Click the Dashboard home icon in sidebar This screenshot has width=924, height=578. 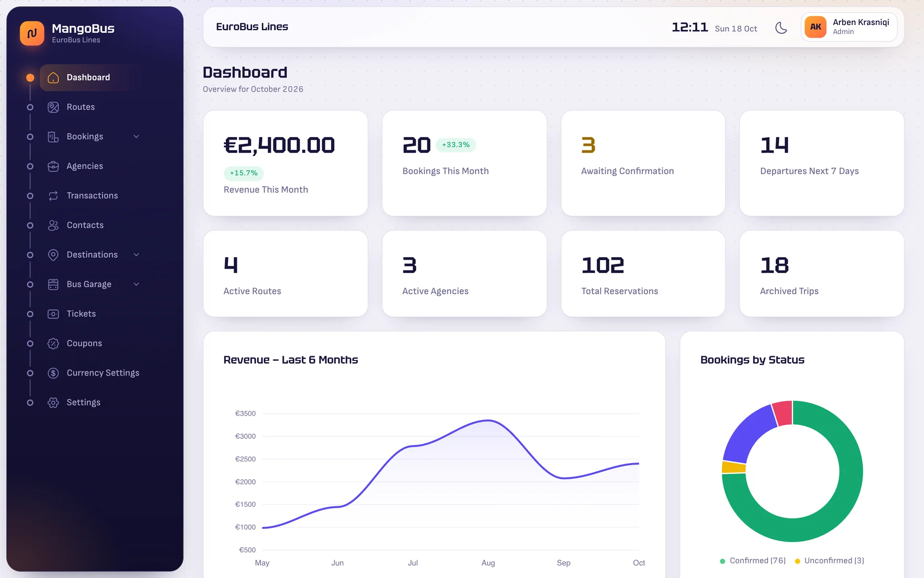click(53, 78)
